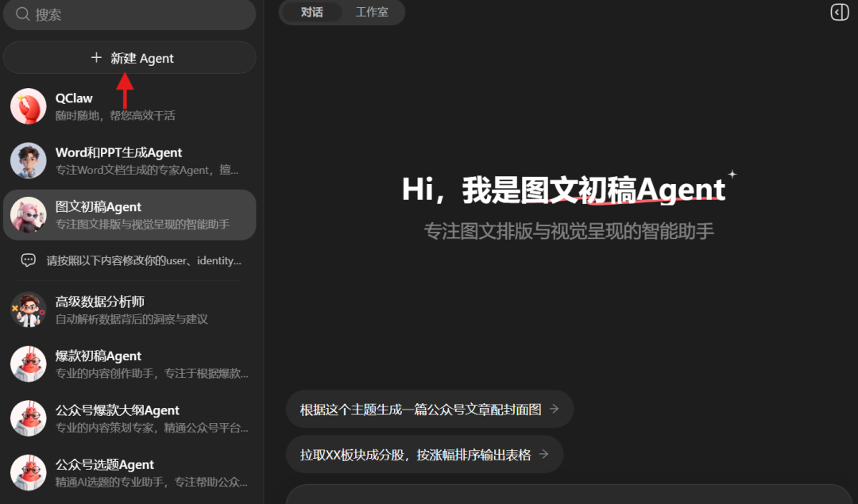Open 公众号爆款大纲Agent entry

click(129, 418)
